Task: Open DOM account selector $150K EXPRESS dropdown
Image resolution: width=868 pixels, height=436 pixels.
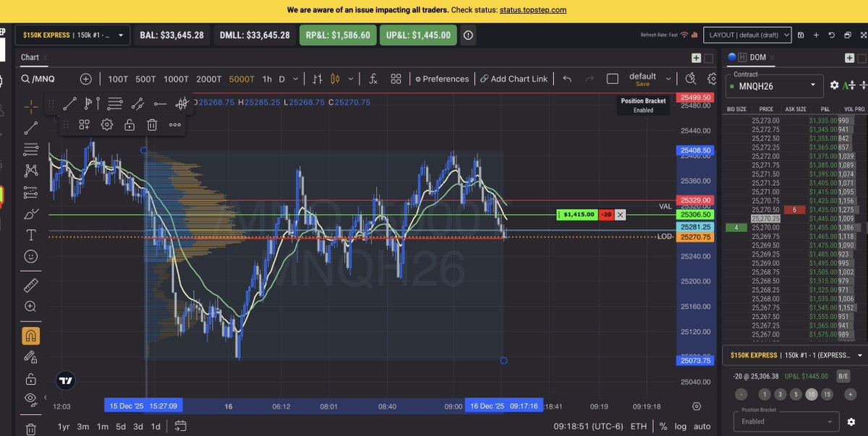Action: [795, 356]
